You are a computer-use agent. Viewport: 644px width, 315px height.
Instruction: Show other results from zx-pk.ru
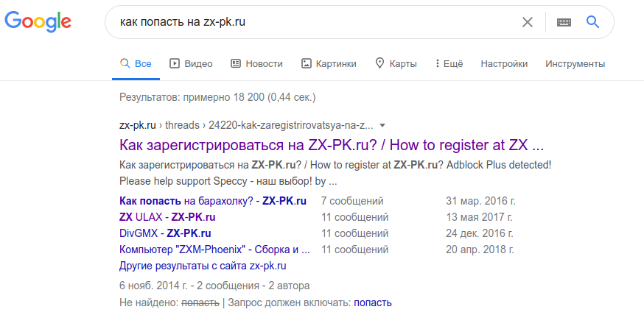pyautogui.click(x=203, y=266)
